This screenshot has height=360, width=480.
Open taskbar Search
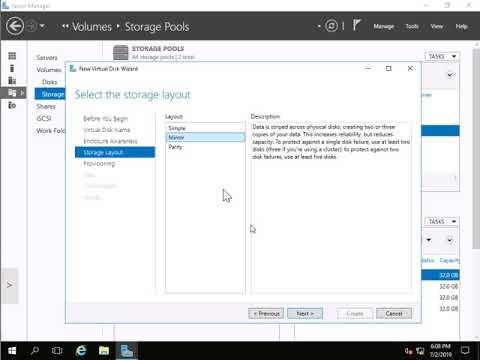(35, 351)
